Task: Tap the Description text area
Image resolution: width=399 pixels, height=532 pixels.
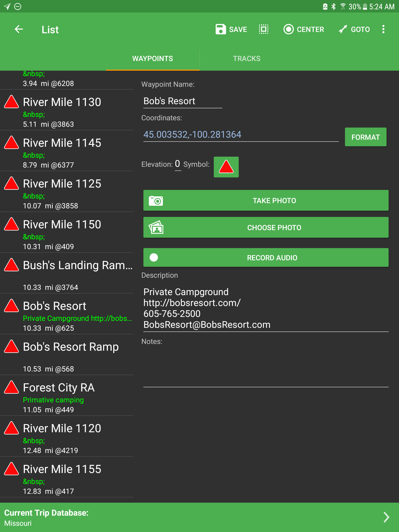Action: 266,308
